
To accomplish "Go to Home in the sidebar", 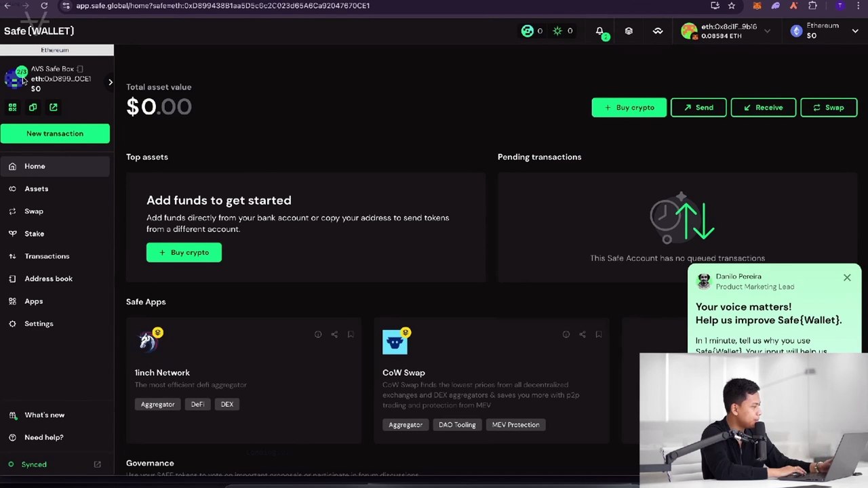I will 55,166.
